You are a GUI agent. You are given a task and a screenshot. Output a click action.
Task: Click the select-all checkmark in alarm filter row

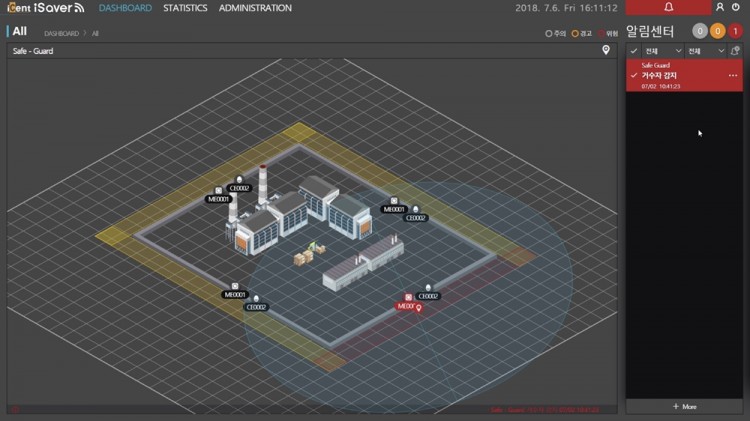[634, 51]
